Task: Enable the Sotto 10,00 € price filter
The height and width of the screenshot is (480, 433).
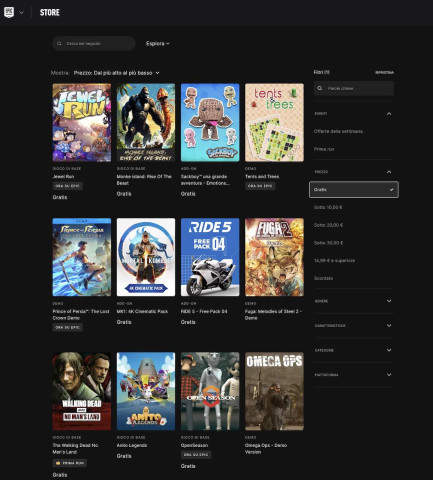Action: click(x=328, y=207)
